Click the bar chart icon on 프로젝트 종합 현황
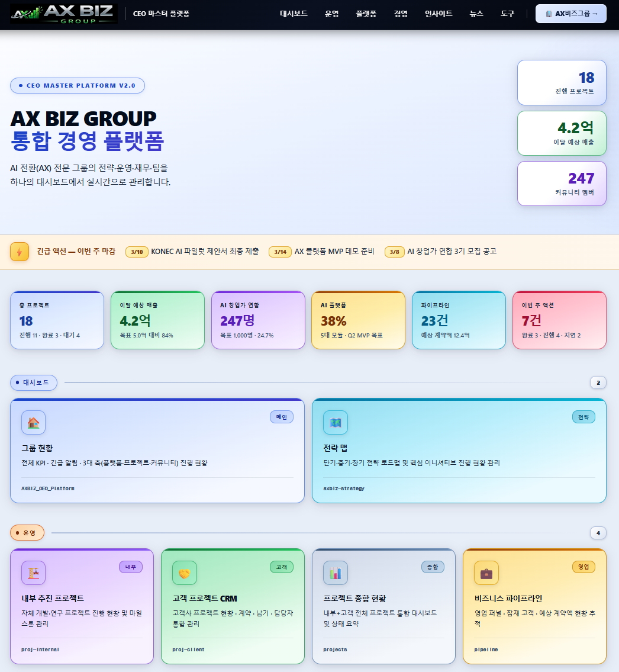 pos(336,573)
